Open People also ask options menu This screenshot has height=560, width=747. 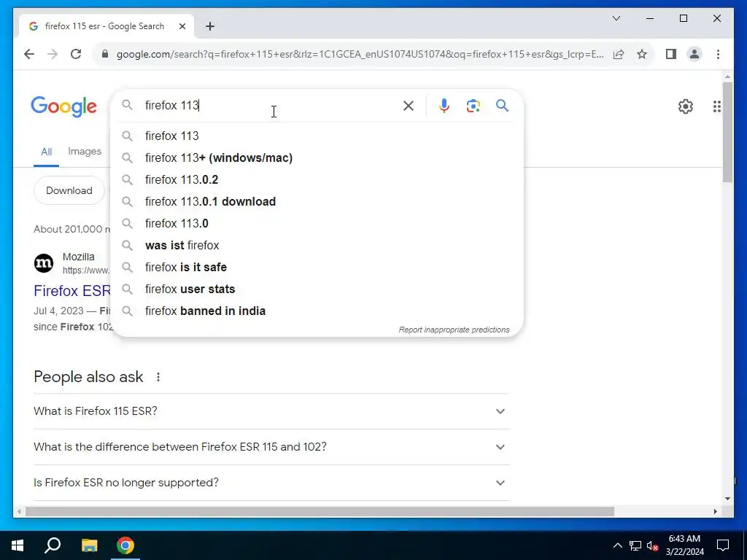pyautogui.click(x=158, y=377)
